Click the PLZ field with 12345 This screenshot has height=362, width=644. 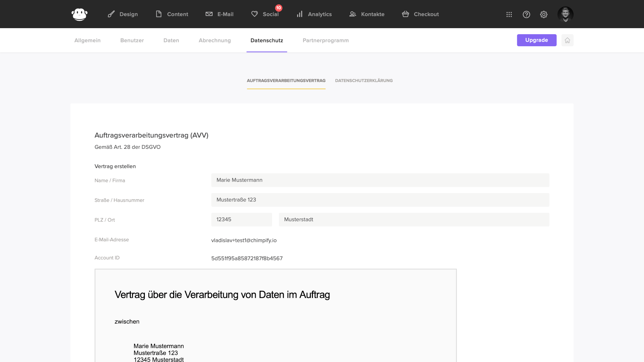pyautogui.click(x=242, y=219)
